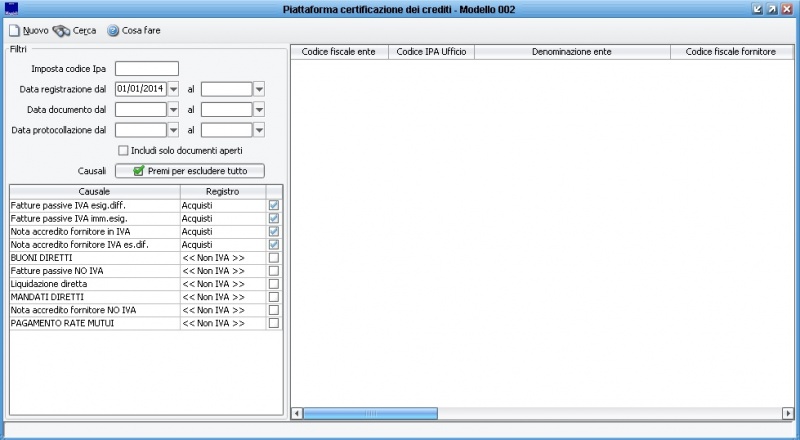
Task: Click the scrollbar right arrow
Action: tap(788, 413)
